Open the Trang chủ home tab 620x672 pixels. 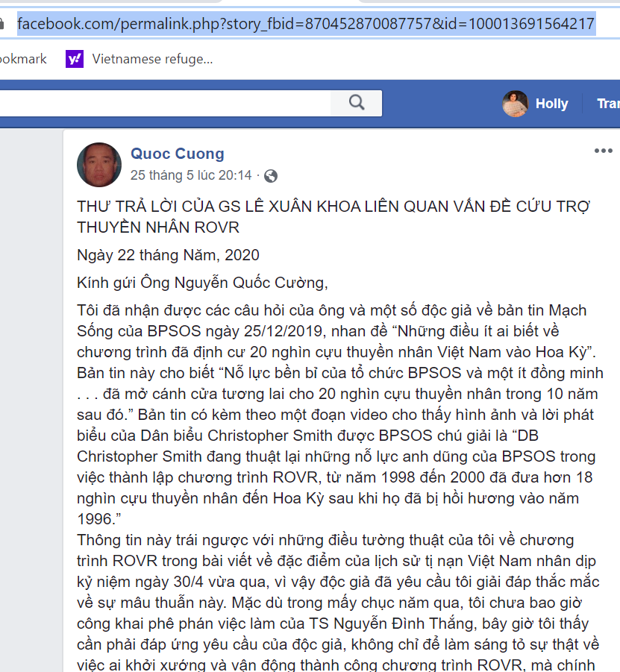click(x=608, y=104)
